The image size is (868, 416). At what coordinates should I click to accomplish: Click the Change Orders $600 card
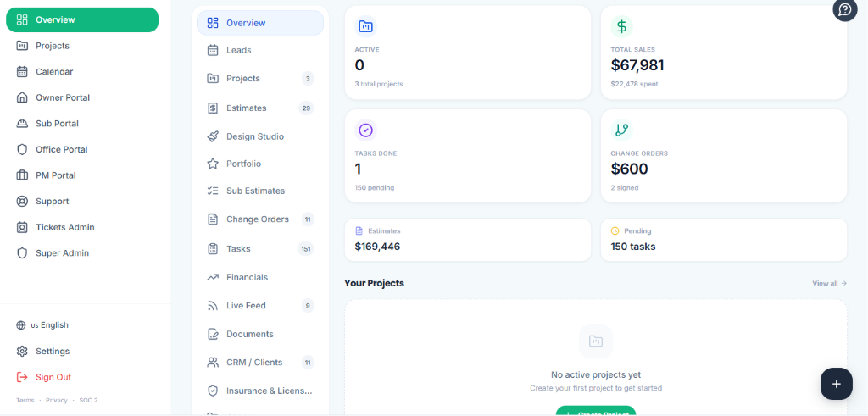[x=724, y=156]
